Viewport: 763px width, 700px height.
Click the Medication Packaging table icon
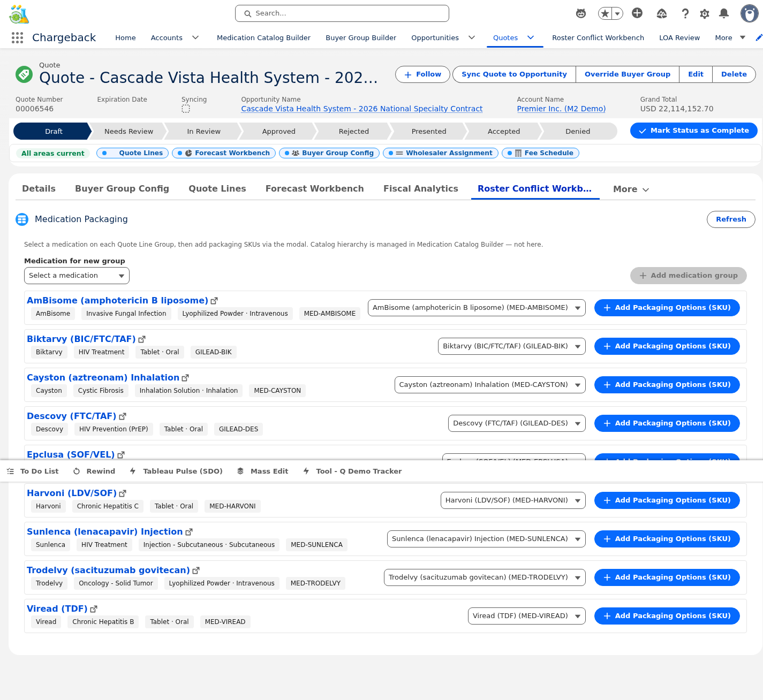[x=22, y=219]
